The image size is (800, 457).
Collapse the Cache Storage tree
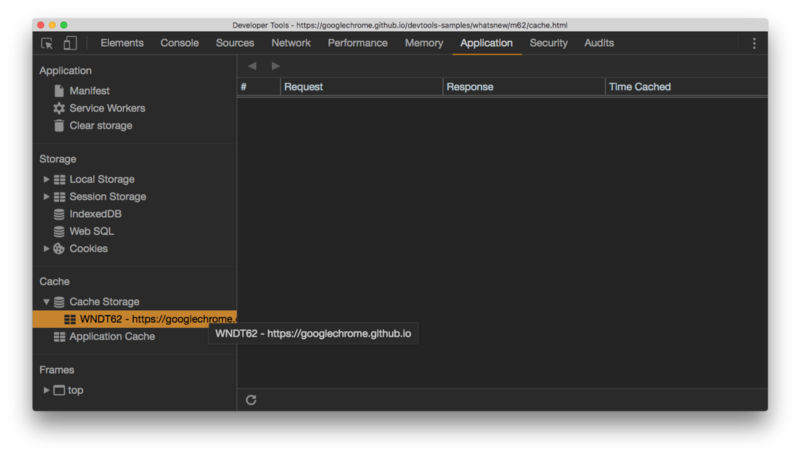coord(46,302)
